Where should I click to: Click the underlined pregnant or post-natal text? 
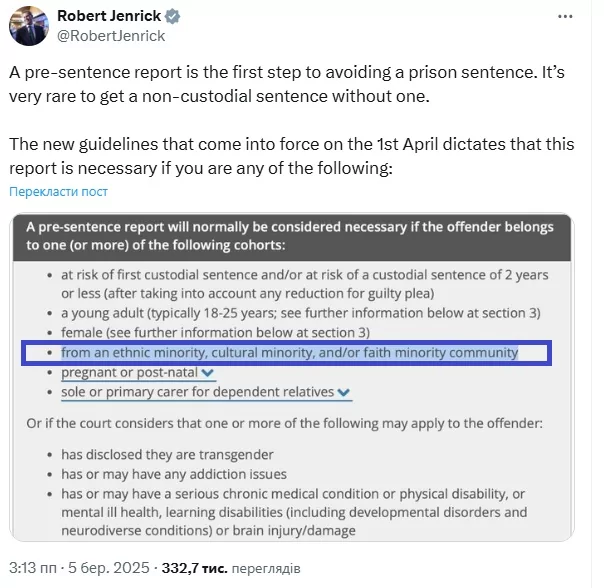pos(129,373)
